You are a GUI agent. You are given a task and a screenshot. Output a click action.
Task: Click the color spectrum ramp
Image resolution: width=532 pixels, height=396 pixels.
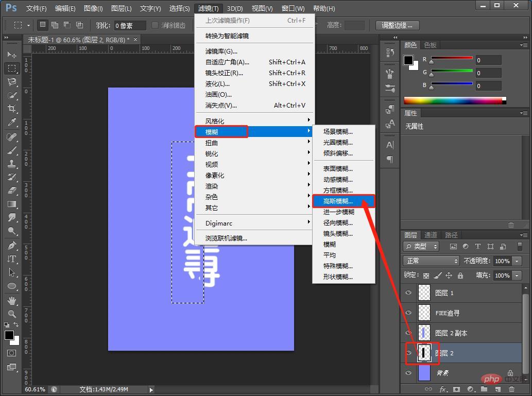coord(455,101)
